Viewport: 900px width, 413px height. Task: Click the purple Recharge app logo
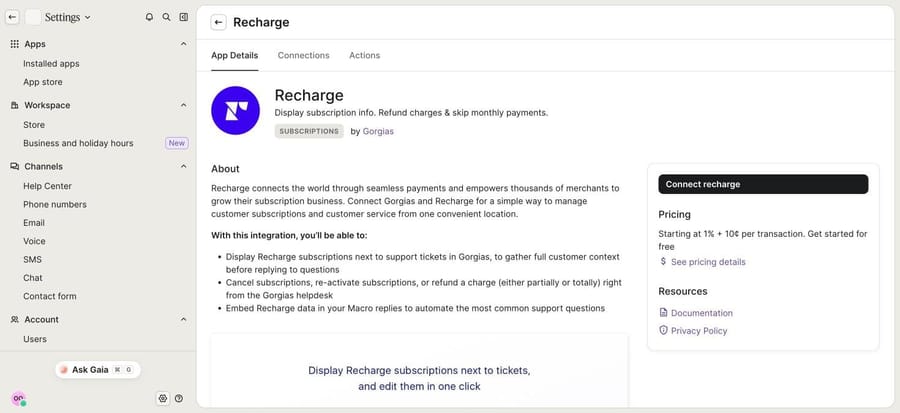point(235,111)
